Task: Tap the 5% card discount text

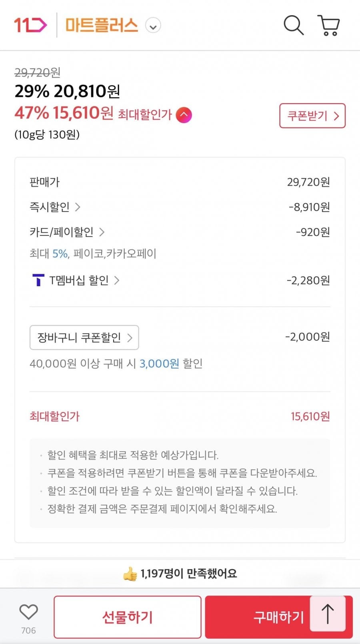Action: tap(60, 253)
